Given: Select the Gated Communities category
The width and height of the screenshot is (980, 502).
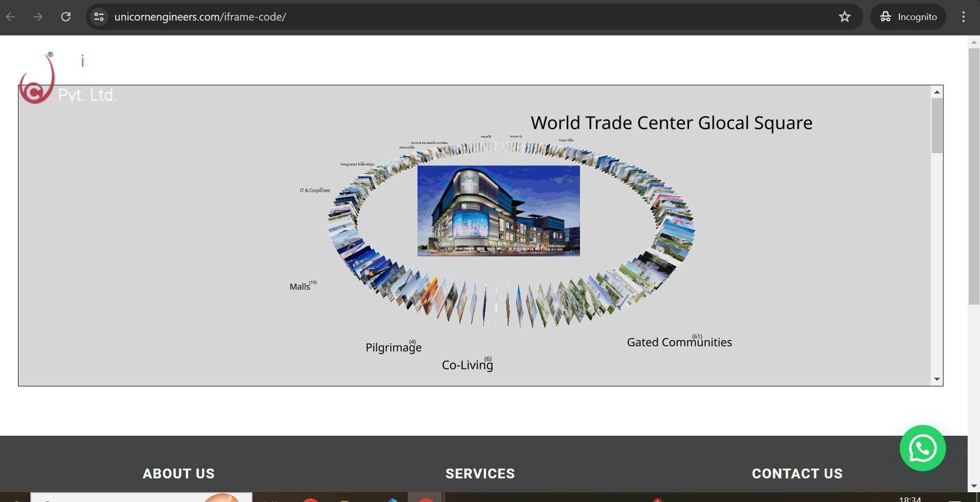Looking at the screenshot, I should [679, 343].
